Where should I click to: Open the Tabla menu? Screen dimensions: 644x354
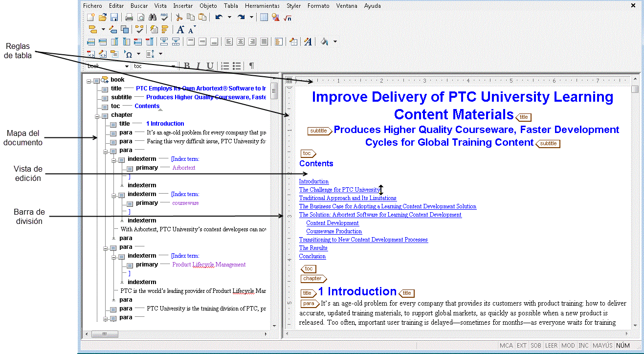coord(231,6)
